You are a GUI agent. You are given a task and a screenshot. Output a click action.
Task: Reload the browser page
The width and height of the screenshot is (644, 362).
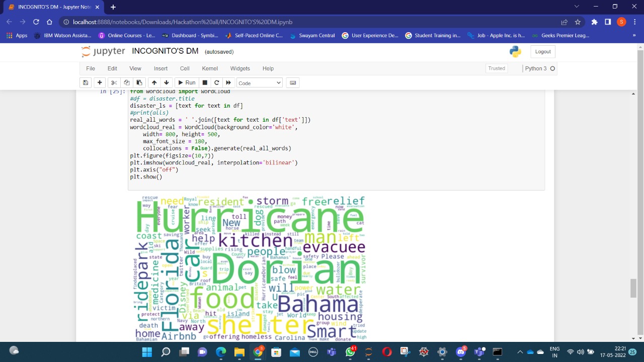36,22
